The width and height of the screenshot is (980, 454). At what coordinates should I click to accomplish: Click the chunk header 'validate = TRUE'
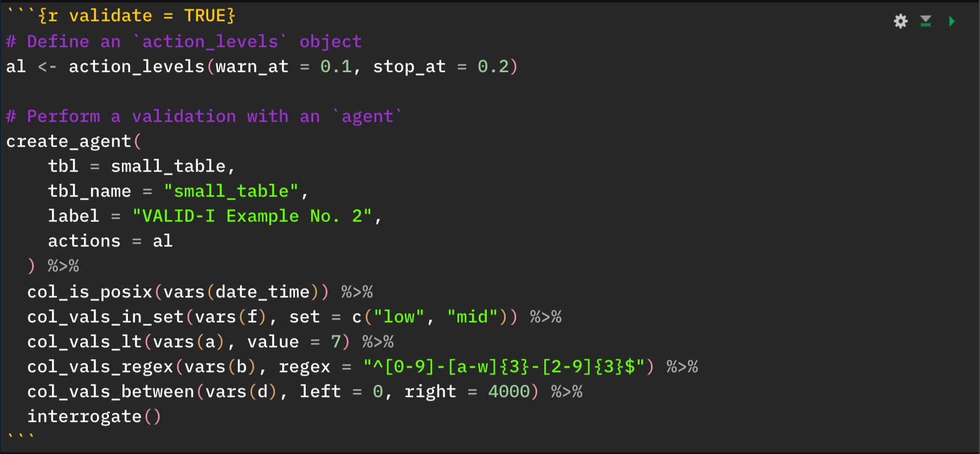click(x=137, y=16)
